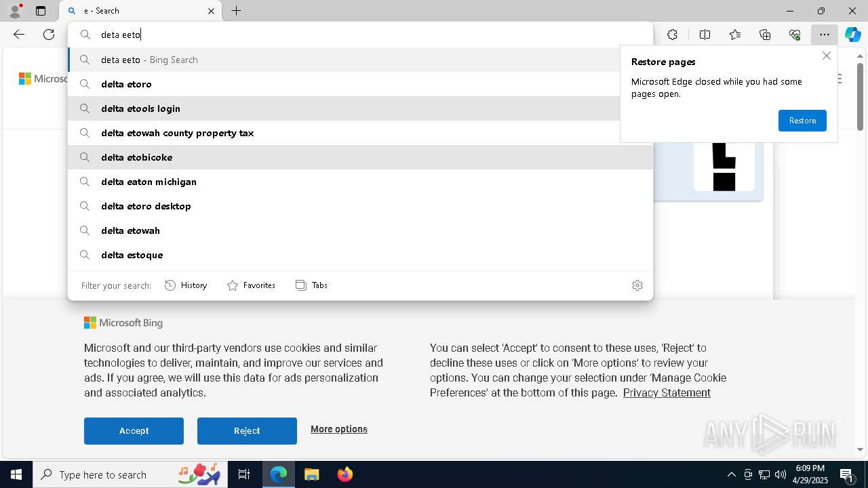Click scrollbar down arrow
This screenshot has height=488, width=868.
pyautogui.click(x=860, y=449)
